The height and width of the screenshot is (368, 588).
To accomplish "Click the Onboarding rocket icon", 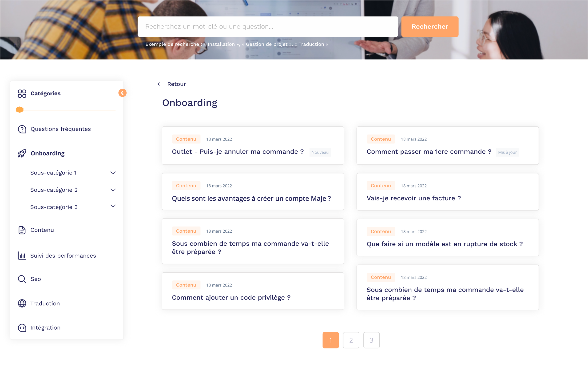I will pyautogui.click(x=22, y=153).
